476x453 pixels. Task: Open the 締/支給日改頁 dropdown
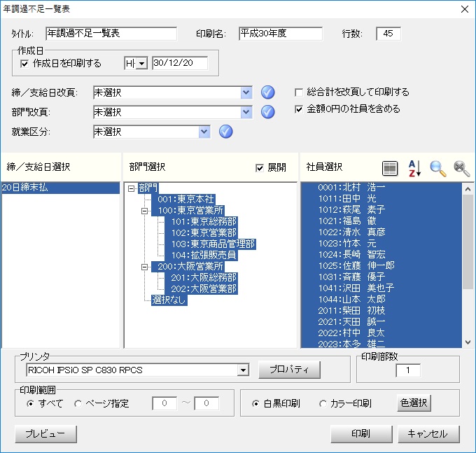tap(246, 92)
